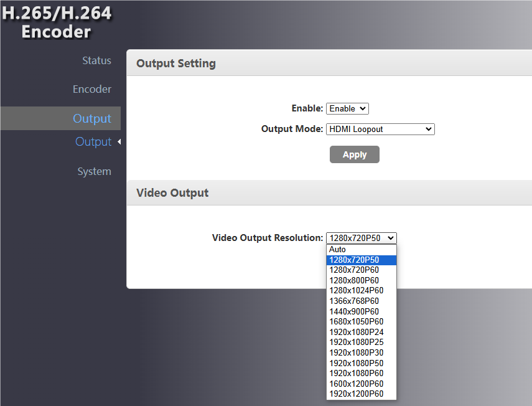Choose 1920x1080P50 resolution

(x=362, y=363)
